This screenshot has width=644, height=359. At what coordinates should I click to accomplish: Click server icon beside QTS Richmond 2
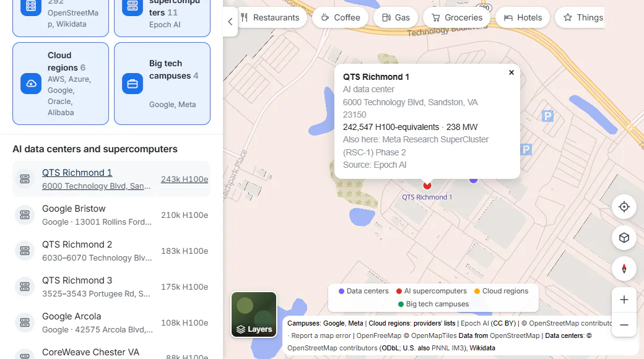click(x=25, y=251)
